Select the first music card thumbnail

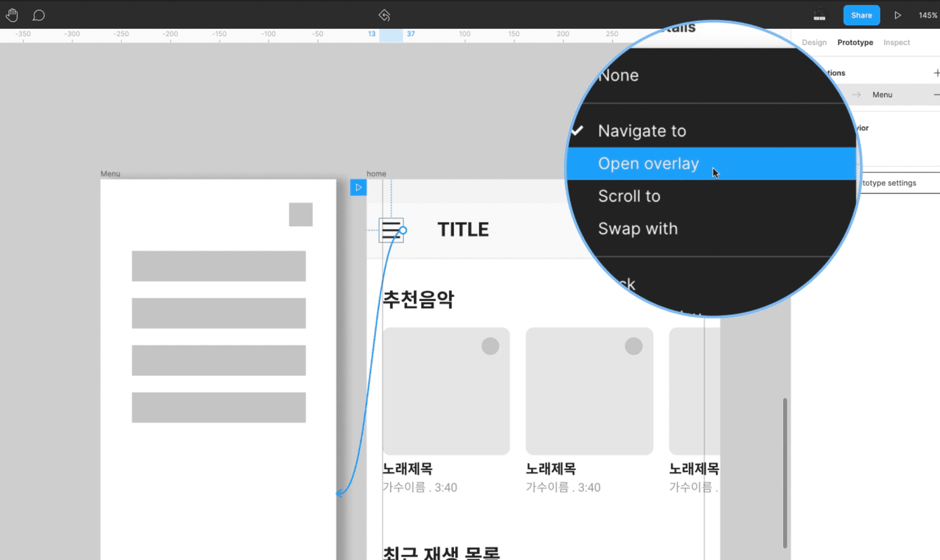click(446, 391)
